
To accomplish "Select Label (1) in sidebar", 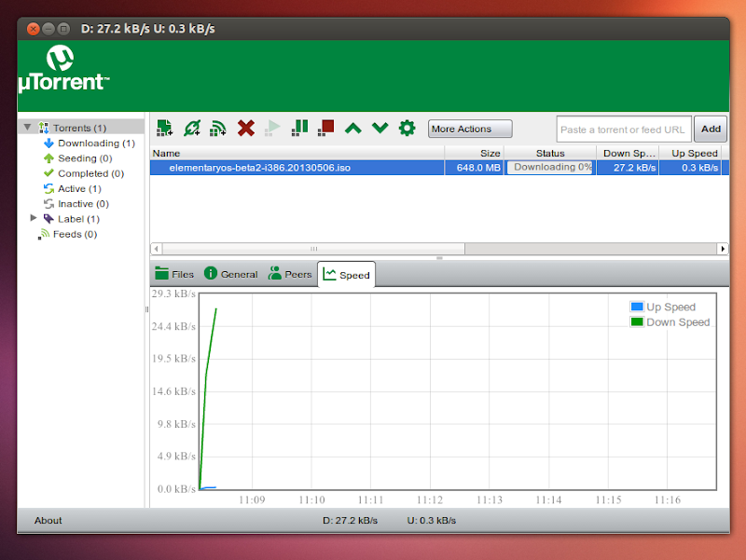I will tap(78, 219).
